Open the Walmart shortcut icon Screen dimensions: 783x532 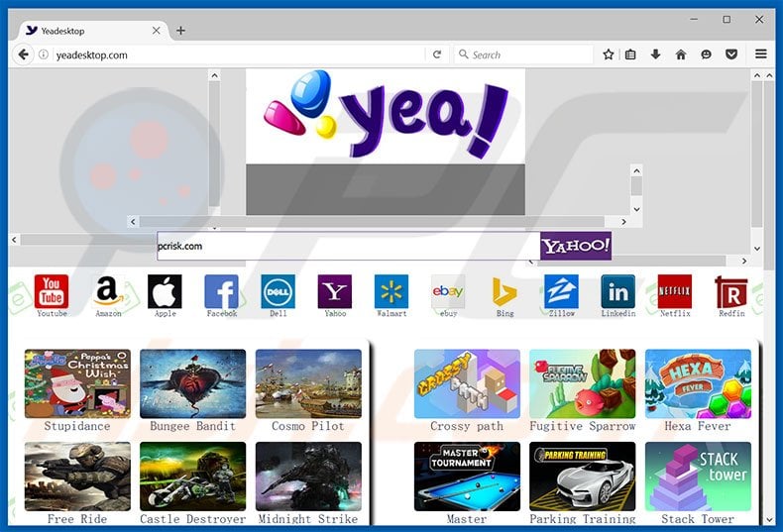click(391, 291)
